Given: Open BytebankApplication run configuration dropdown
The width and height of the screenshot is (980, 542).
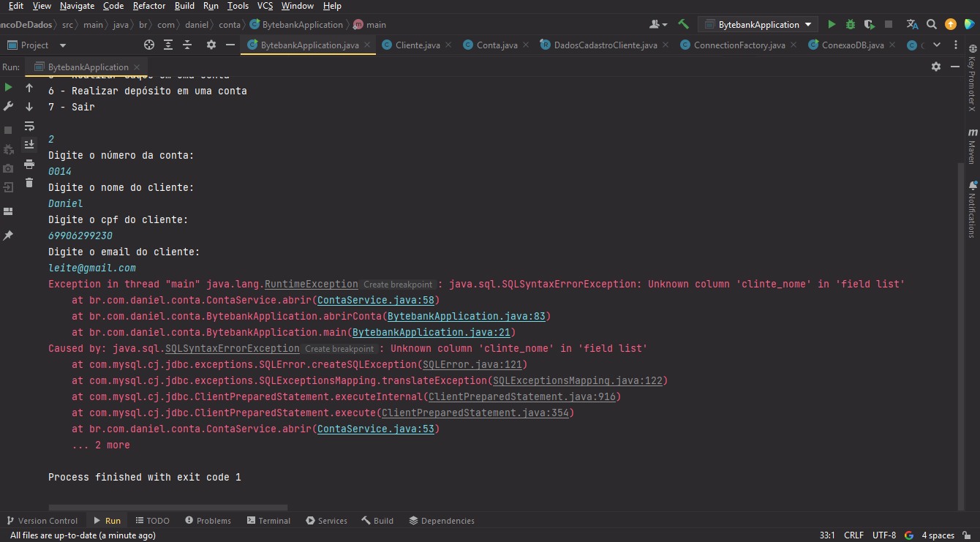Looking at the screenshot, I should coord(758,24).
